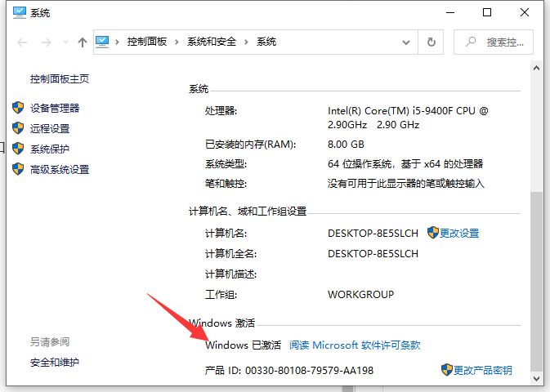Read the Microsoft 软件许可条款 link
The image size is (550, 392).
355,345
